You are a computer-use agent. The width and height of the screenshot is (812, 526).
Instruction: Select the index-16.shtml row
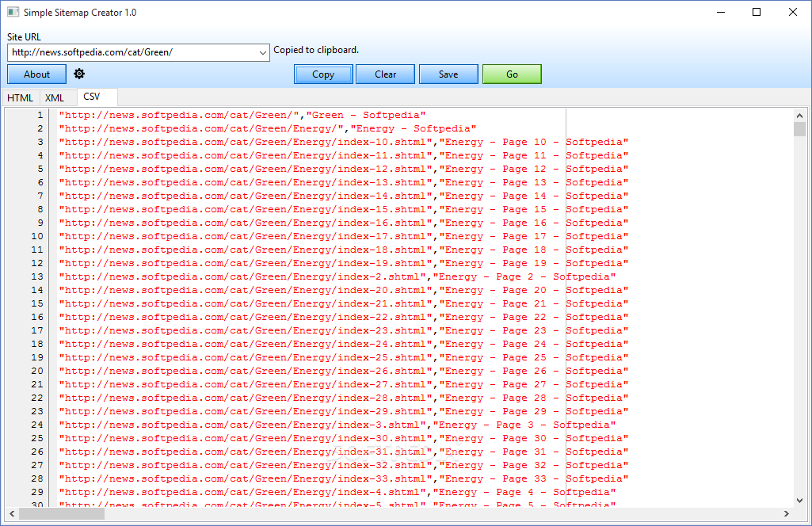tap(343, 223)
